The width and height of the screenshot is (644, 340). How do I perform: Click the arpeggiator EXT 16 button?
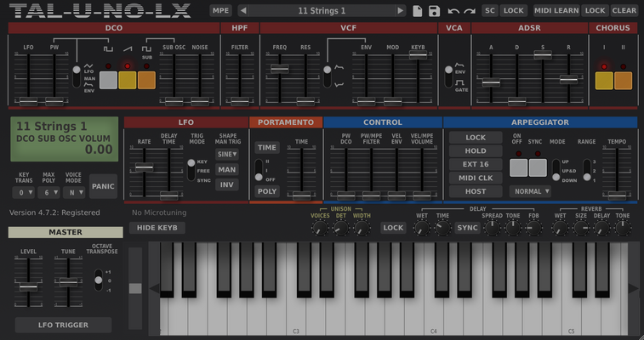476,164
